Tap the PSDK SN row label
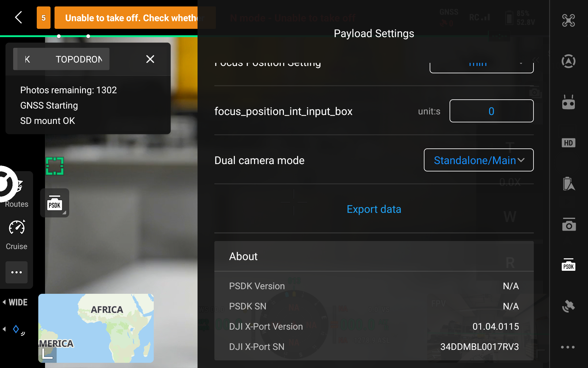This screenshot has height=368, width=588. (x=248, y=306)
